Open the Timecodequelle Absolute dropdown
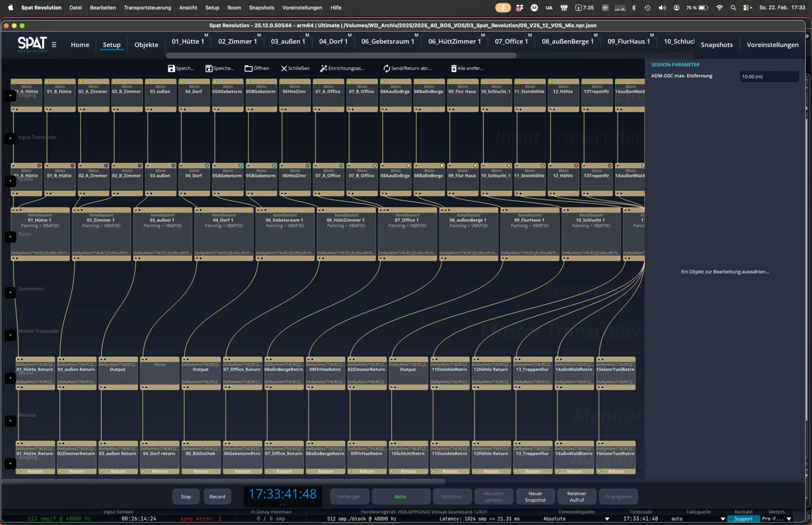This screenshot has width=812, height=525. click(607, 519)
